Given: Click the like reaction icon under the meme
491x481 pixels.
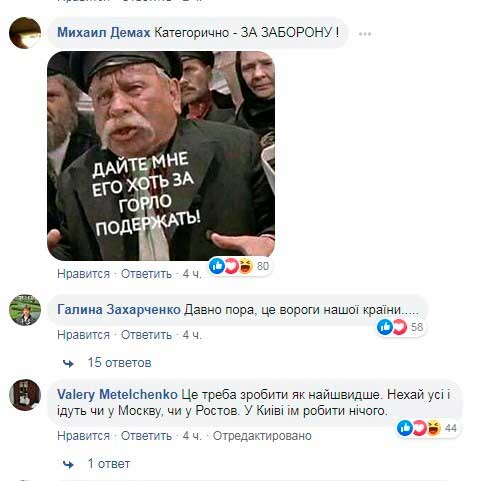Looking at the screenshot, I should point(216,266).
